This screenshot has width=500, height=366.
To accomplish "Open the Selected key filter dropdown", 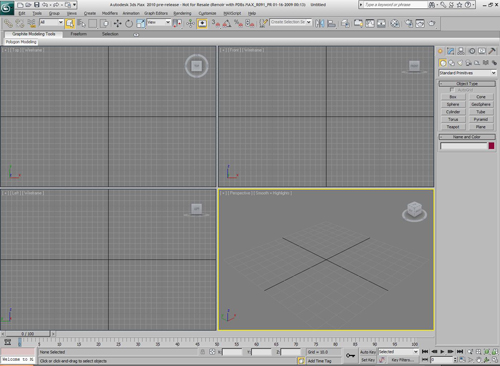I will [398, 352].
